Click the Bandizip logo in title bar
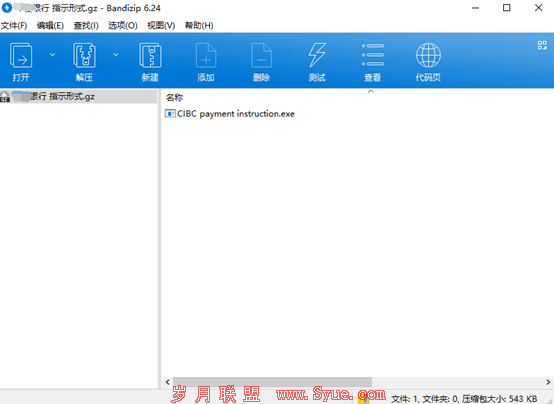The width and height of the screenshot is (554, 404). (x=7, y=7)
